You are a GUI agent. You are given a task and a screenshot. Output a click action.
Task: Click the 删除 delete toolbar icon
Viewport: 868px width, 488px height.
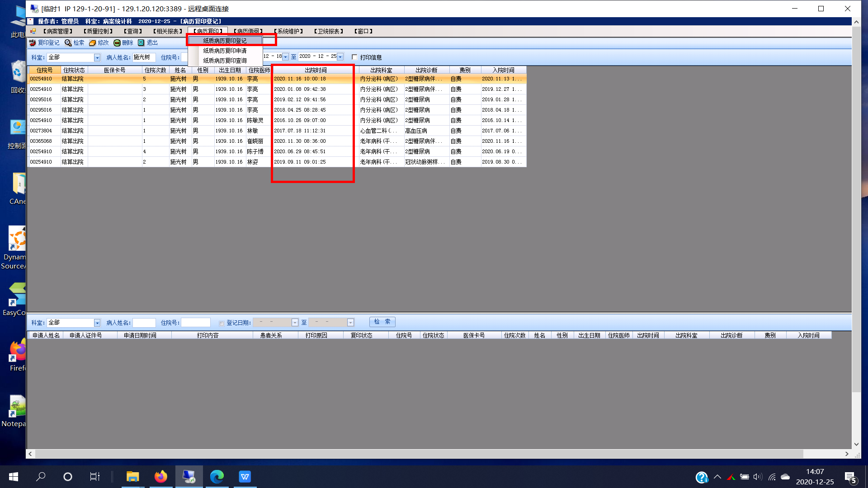coord(117,42)
